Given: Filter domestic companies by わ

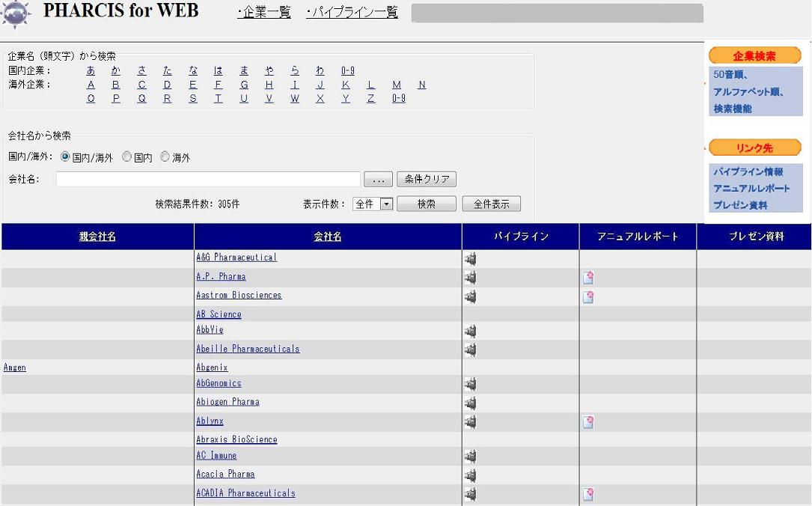Looking at the screenshot, I should click(320, 70).
